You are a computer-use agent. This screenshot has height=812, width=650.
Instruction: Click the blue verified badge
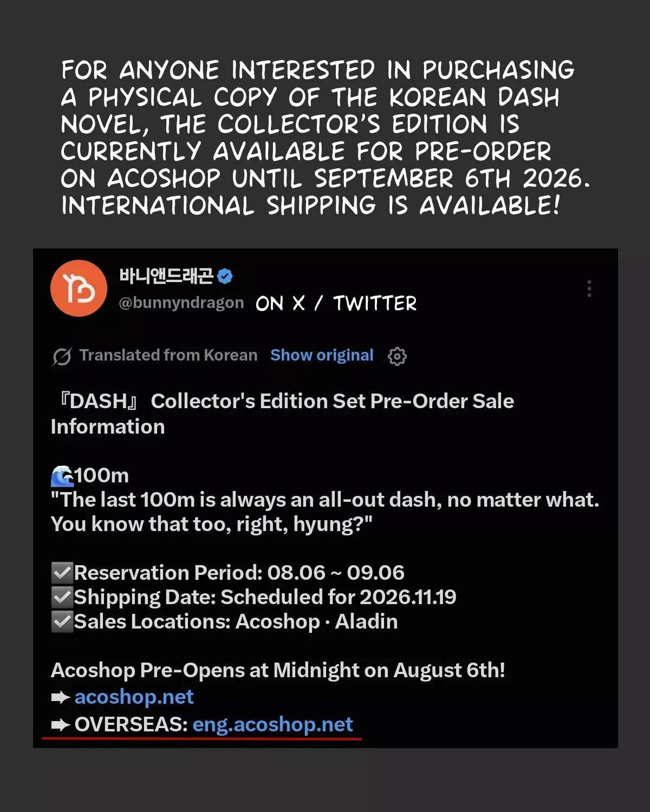(225, 276)
